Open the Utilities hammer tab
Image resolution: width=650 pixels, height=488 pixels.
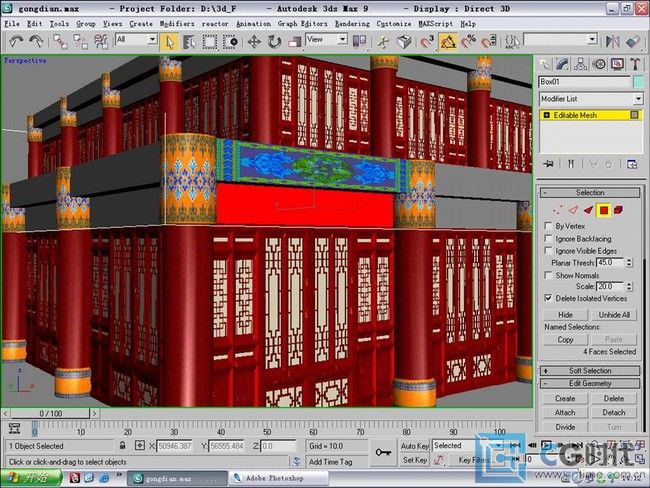[x=635, y=64]
